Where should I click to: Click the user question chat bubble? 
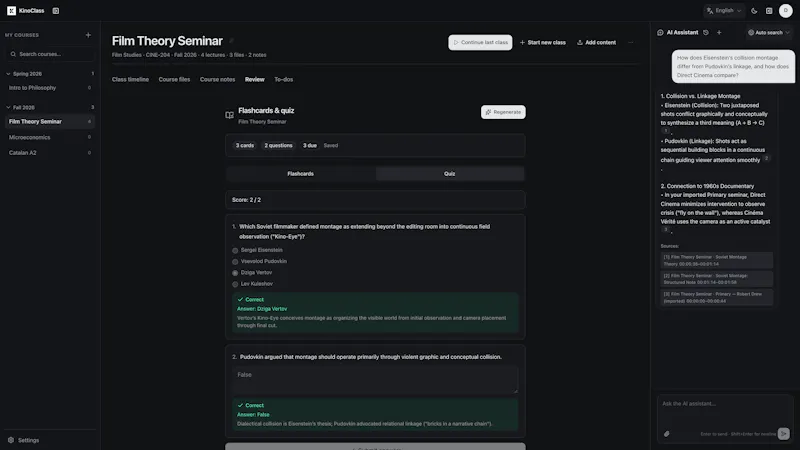coord(733,66)
